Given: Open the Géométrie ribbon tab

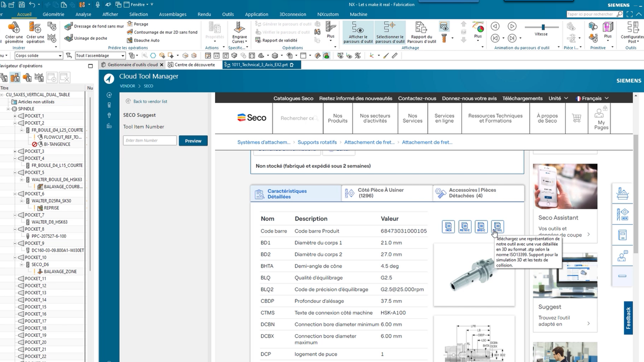Looking at the screenshot, I should (53, 14).
